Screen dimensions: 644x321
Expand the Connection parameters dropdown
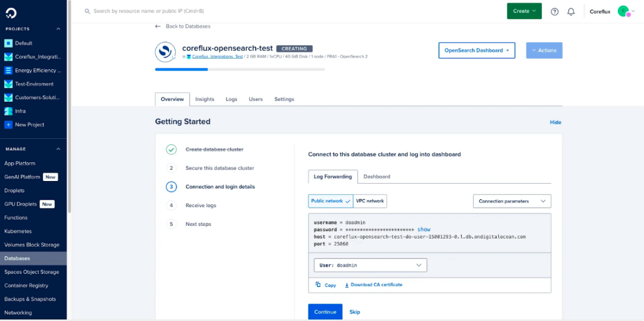511,201
